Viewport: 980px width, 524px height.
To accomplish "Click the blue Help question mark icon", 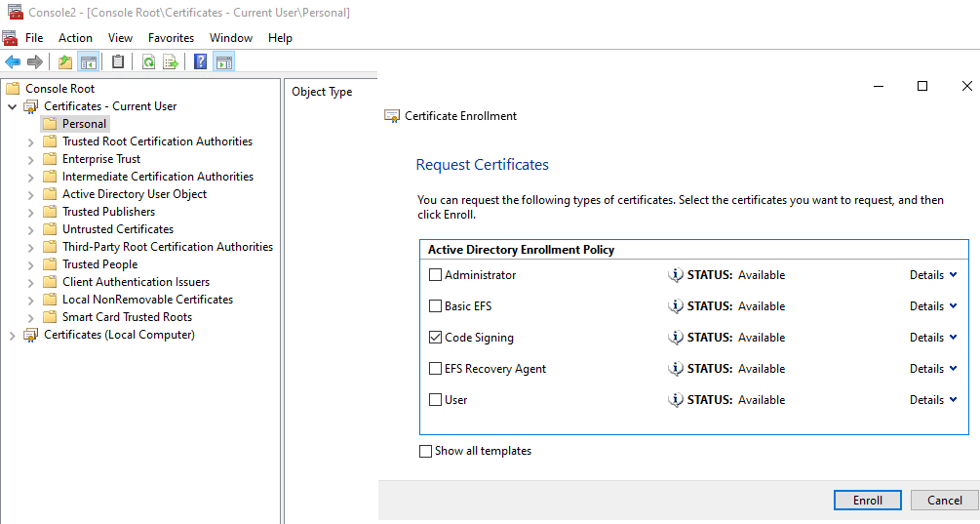I will coord(200,61).
